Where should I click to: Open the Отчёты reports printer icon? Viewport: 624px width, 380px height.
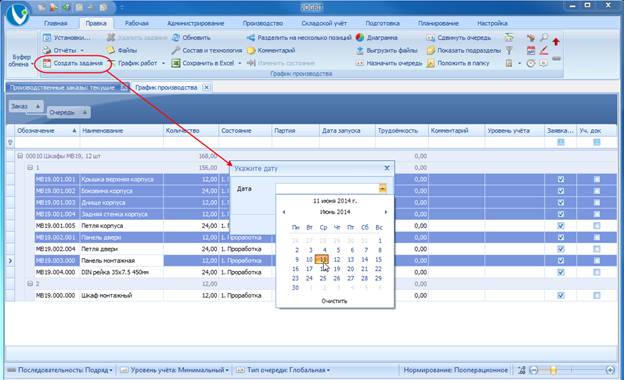point(47,51)
